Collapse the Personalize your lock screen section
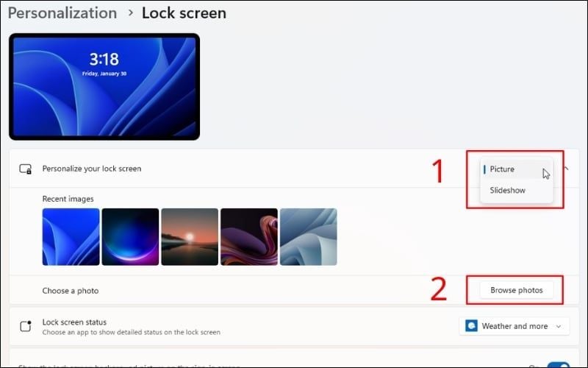Image resolution: width=588 pixels, height=368 pixels. pos(566,169)
